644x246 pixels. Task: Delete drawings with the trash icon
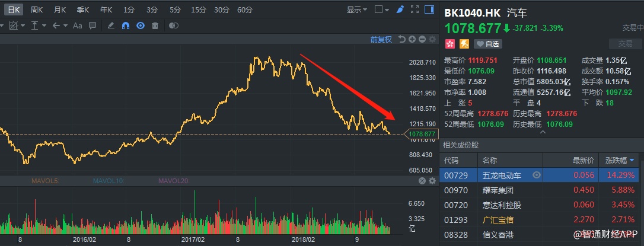point(155,25)
